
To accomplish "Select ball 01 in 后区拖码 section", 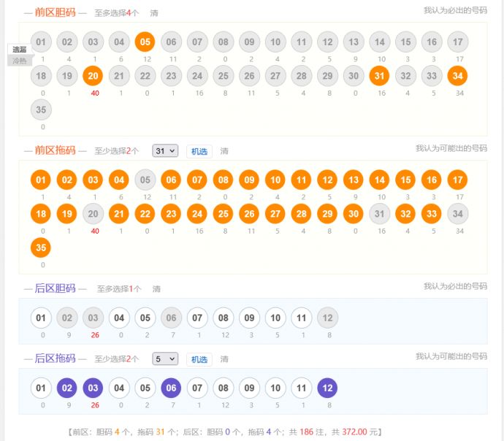I will (41, 388).
